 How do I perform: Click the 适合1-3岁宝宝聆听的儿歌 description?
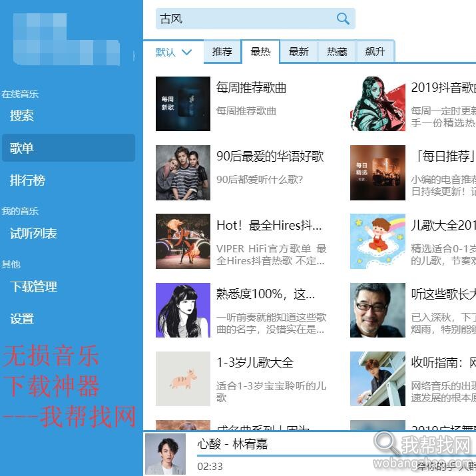[271, 391]
